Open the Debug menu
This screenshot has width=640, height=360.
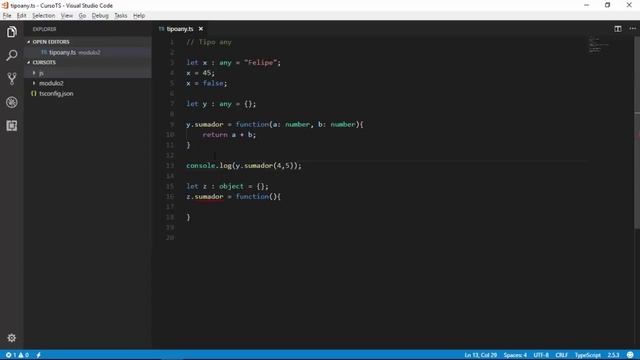pyautogui.click(x=100, y=16)
